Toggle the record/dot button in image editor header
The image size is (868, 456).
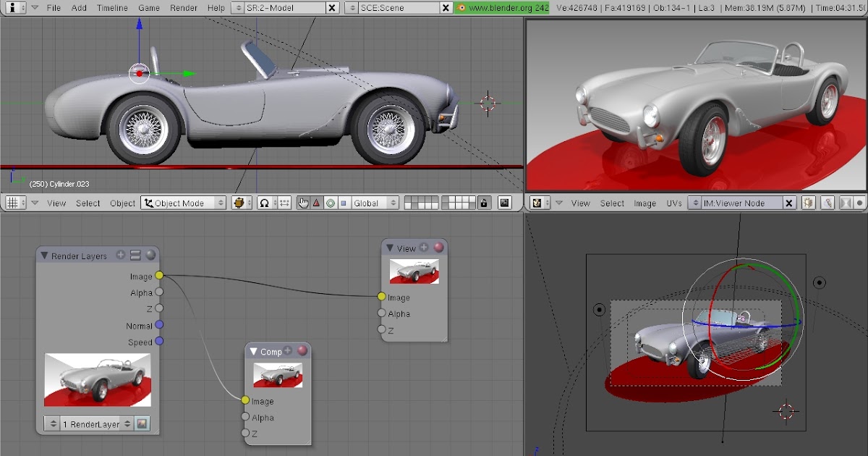858,203
